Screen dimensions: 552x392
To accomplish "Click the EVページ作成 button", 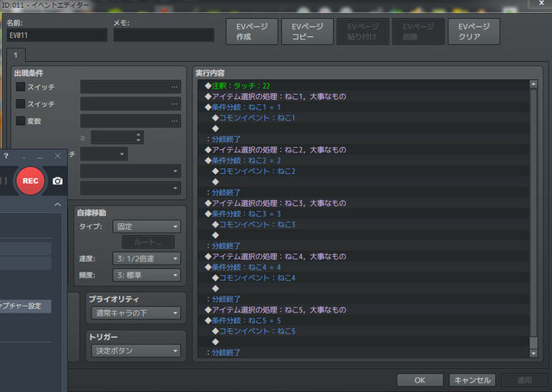I will pos(252,32).
